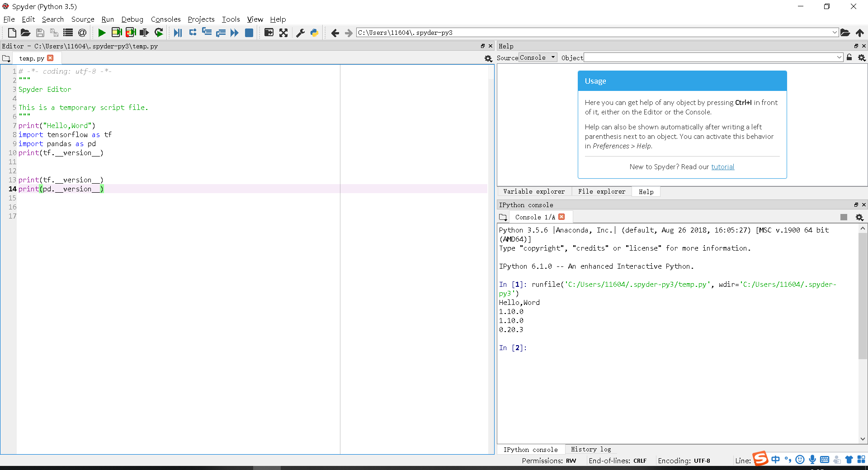Open PYTHONPATH manager python icon
This screenshot has width=868, height=470.
[x=314, y=33]
